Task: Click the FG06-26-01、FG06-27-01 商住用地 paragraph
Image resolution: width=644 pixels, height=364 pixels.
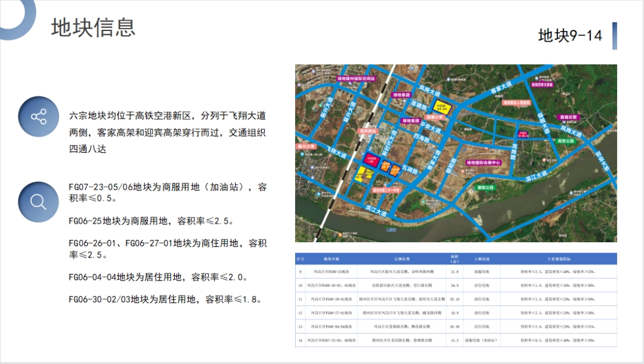Action: coord(168,249)
